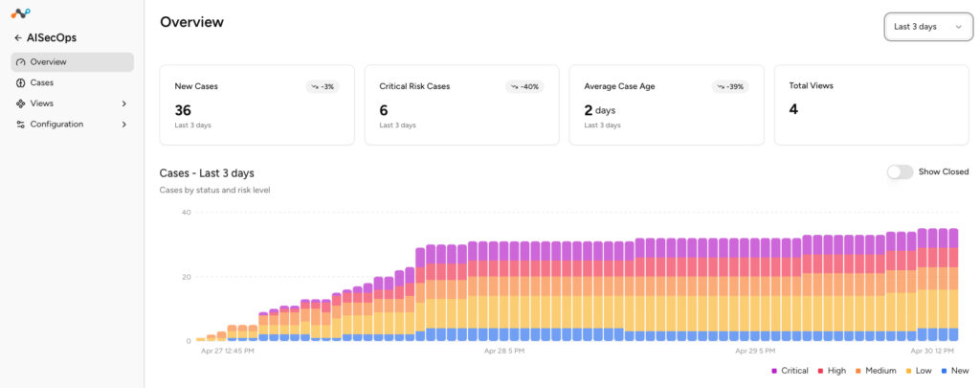Select the Overview menu item
The height and width of the screenshot is (388, 980).
[72, 62]
